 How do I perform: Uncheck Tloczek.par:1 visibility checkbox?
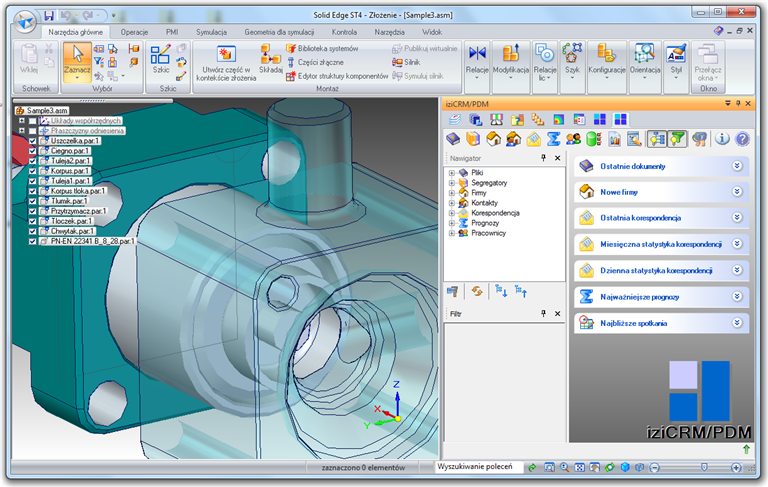(32, 221)
